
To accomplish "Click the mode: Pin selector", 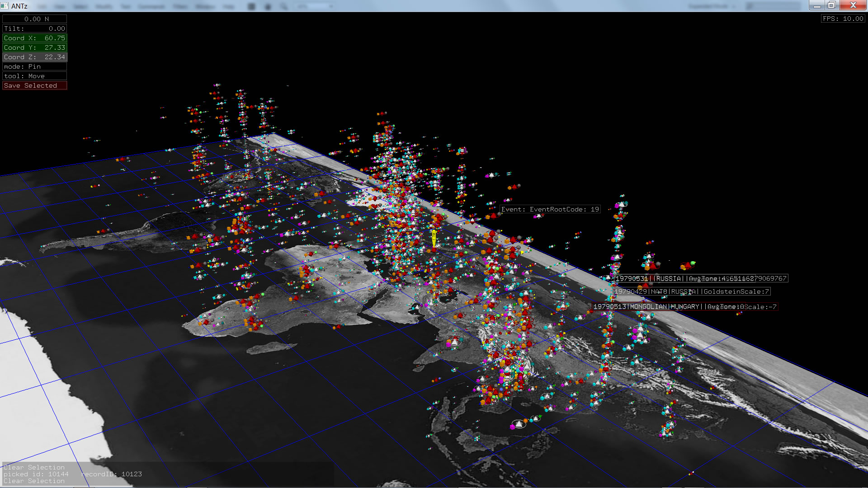I will coord(34,66).
